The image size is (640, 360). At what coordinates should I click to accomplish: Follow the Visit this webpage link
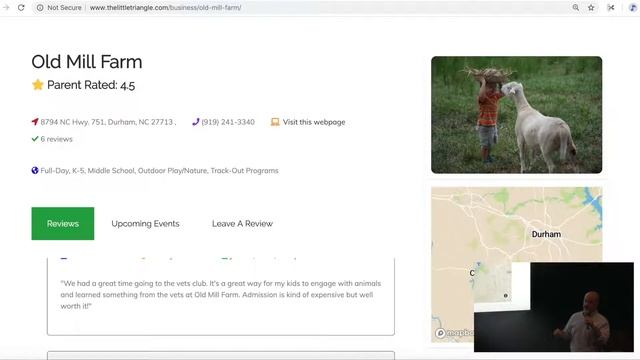click(x=314, y=122)
